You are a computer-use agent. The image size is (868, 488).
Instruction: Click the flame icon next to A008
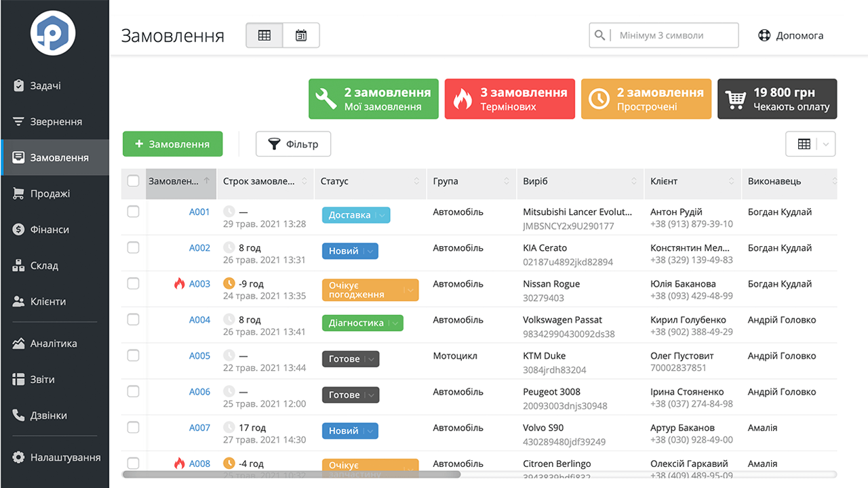coord(179,464)
